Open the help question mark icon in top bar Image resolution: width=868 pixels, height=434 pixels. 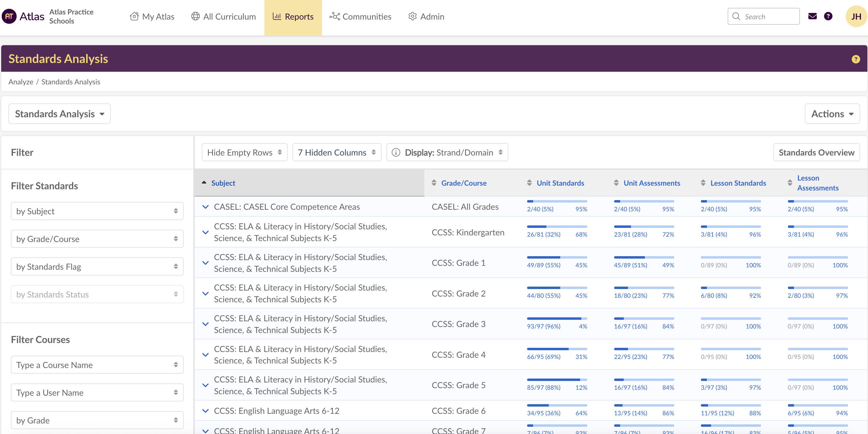tap(828, 16)
